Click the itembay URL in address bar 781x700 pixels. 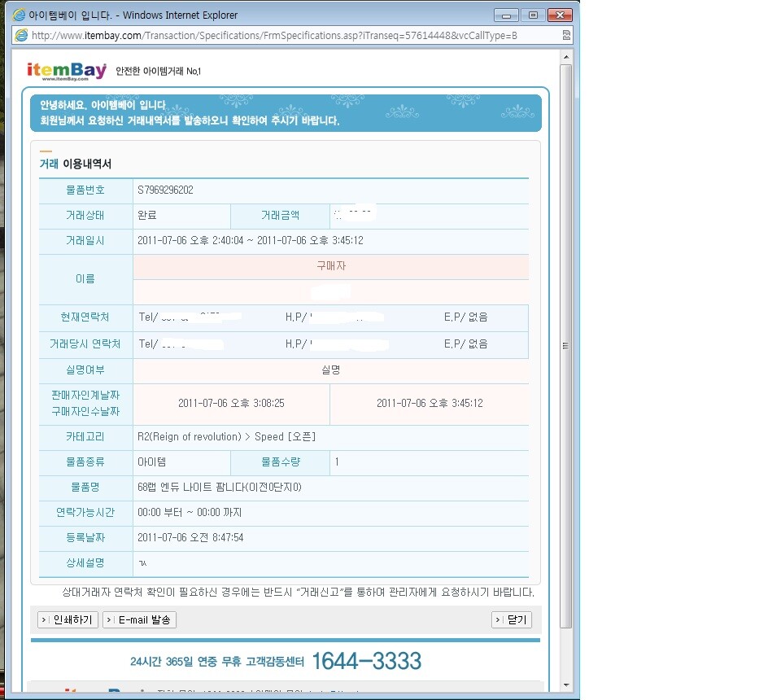(273, 36)
